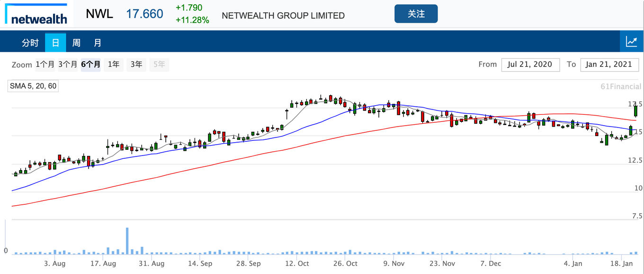Switch to the 周 weekly tab
The width and height of the screenshot is (644, 274).
pyautogui.click(x=76, y=43)
